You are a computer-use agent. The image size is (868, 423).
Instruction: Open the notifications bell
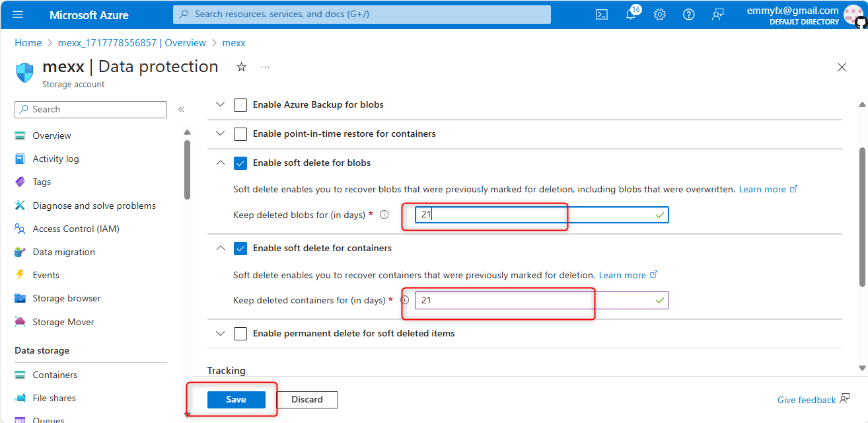tap(631, 15)
